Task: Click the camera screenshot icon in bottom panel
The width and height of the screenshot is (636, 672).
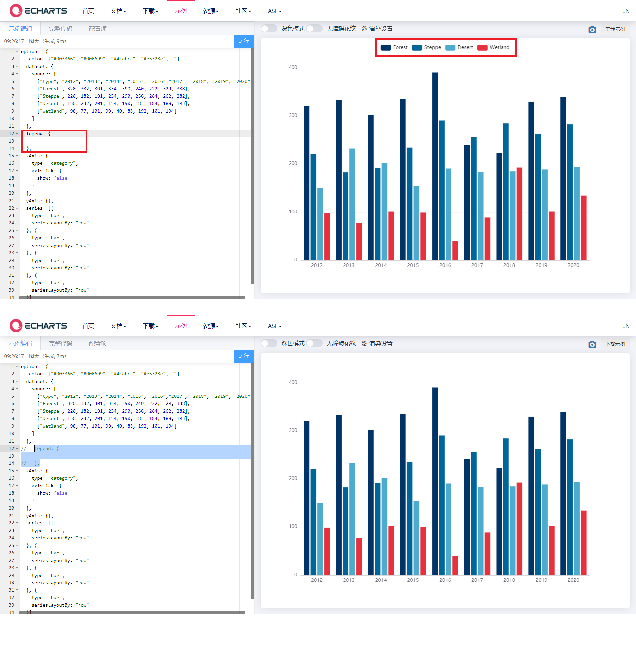Action: 592,344
